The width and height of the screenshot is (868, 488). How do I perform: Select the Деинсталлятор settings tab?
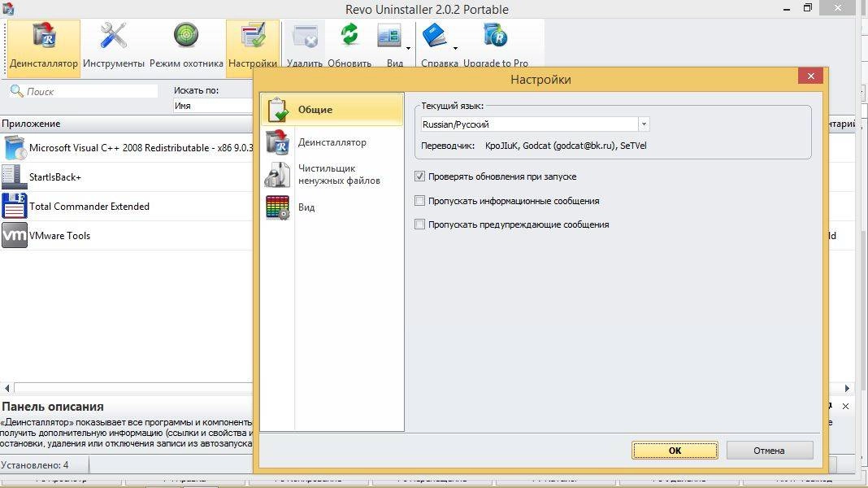coord(332,142)
